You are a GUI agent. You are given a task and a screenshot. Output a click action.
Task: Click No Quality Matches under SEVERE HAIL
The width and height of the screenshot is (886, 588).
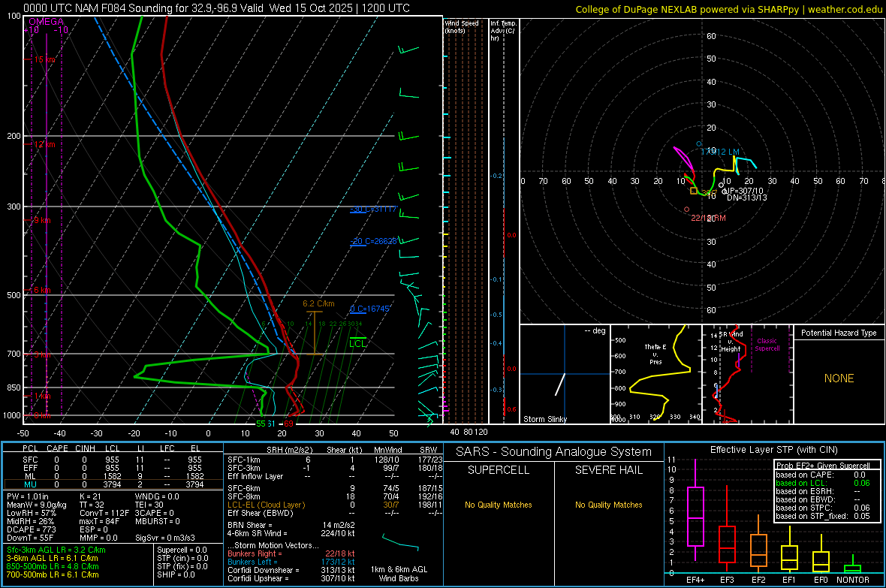coord(608,505)
